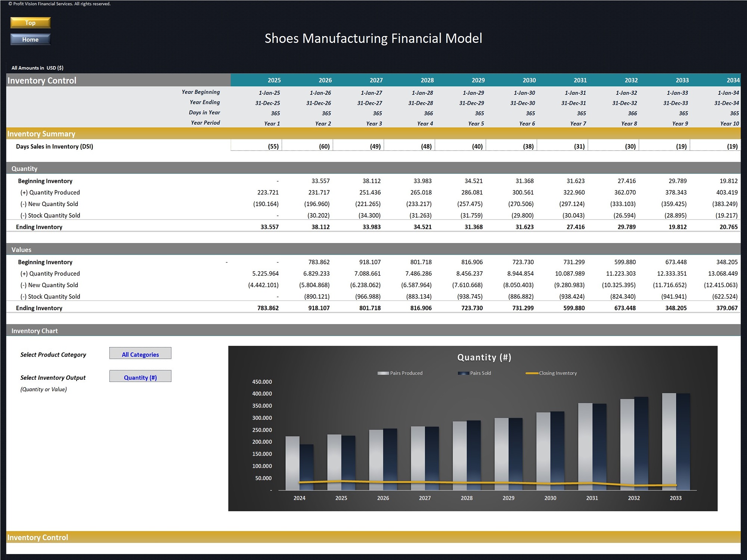Click the Inventory Chart section header
747x560 pixels.
(x=34, y=331)
